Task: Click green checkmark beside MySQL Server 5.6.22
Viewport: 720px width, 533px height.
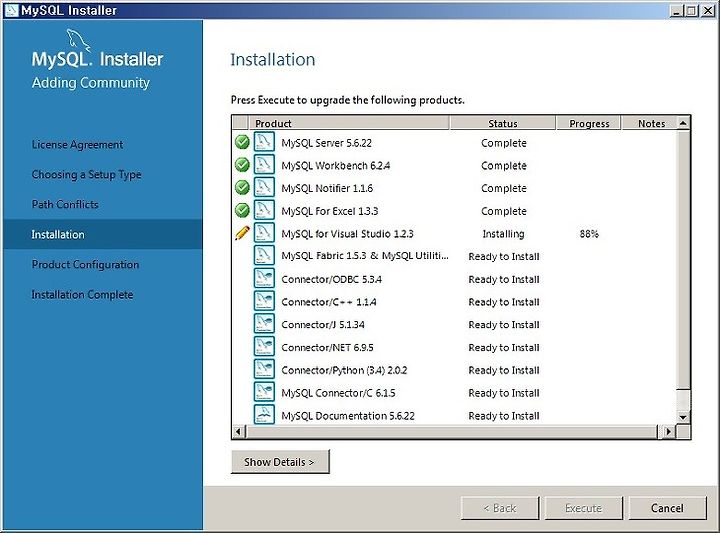Action: point(242,142)
